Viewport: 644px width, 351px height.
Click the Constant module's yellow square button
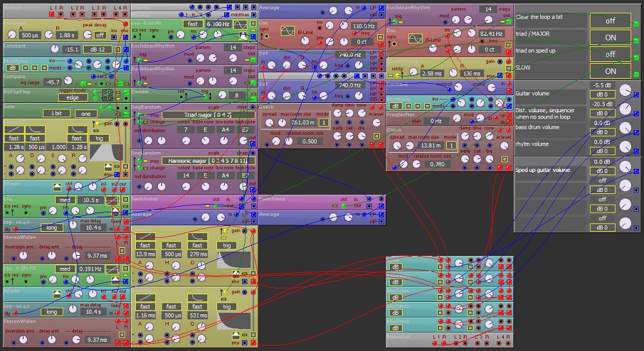(x=118, y=50)
